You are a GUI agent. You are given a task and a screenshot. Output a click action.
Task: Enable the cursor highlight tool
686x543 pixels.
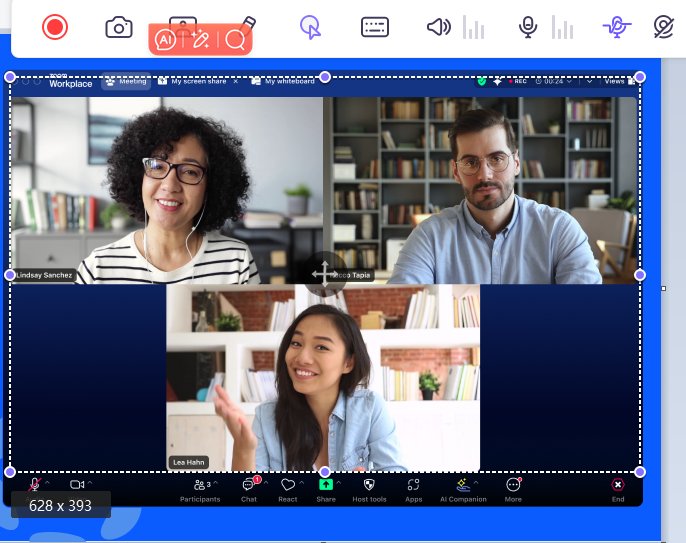(311, 27)
